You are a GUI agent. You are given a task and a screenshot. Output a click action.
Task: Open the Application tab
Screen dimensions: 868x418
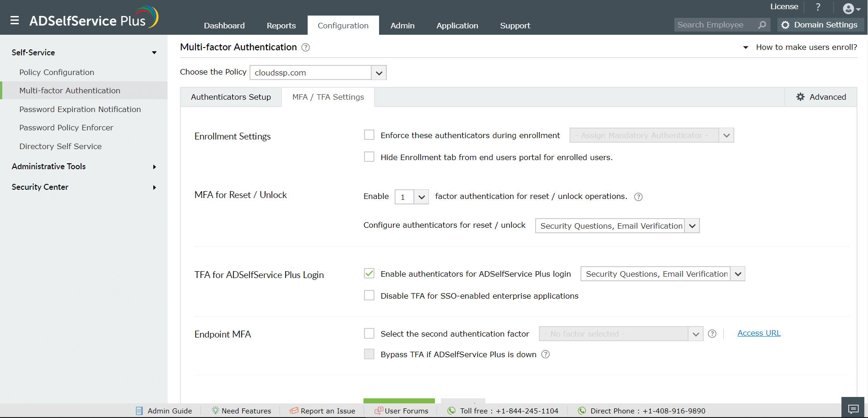(457, 26)
